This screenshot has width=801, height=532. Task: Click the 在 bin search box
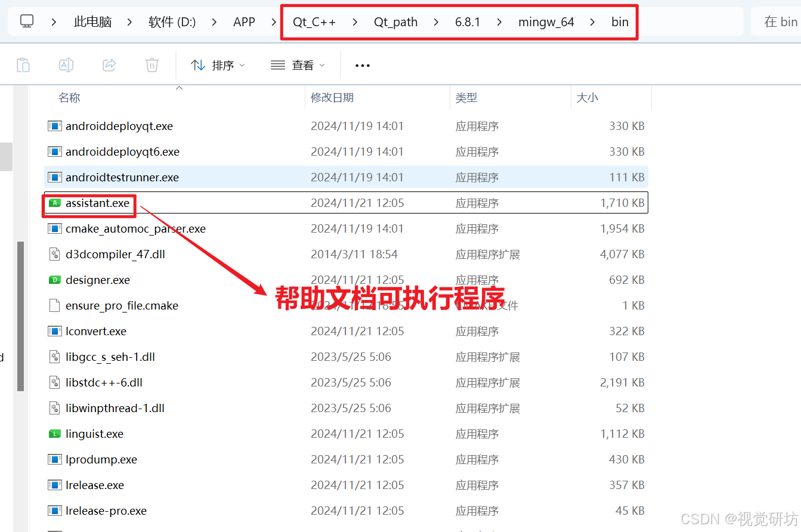(775, 22)
